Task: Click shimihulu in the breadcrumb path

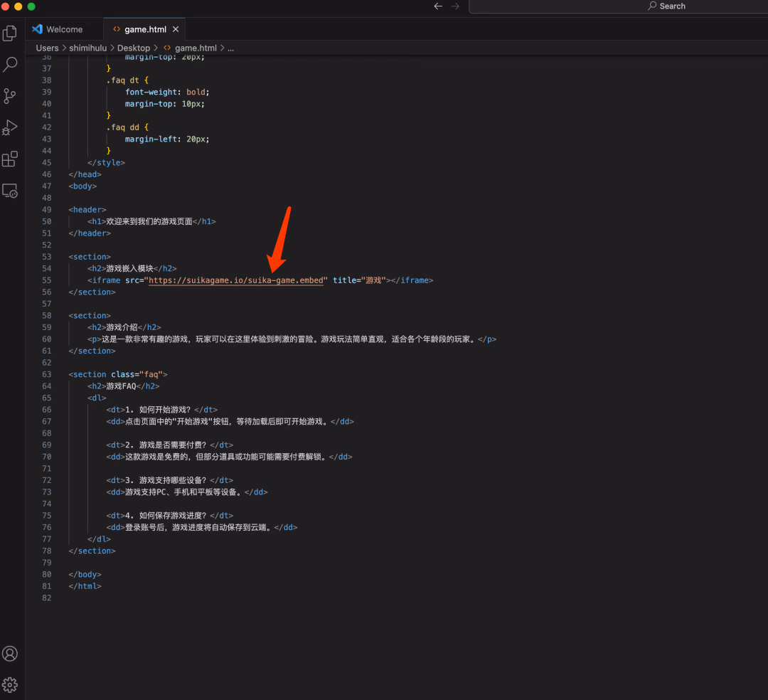Action: pyautogui.click(x=87, y=48)
